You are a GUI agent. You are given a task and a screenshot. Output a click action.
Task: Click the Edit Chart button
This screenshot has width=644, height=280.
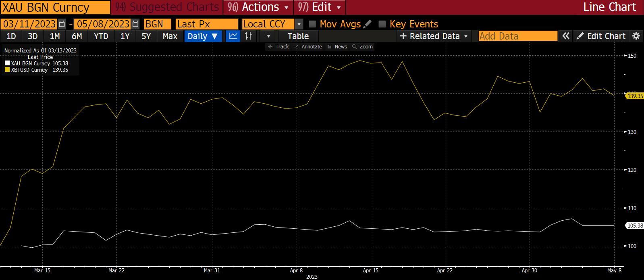(601, 36)
